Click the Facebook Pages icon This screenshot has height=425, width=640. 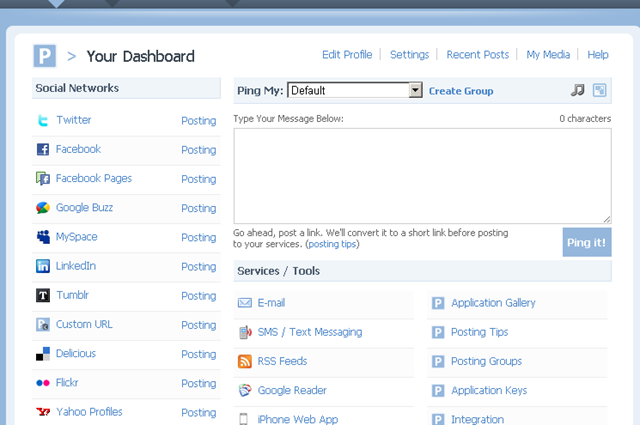(43, 178)
